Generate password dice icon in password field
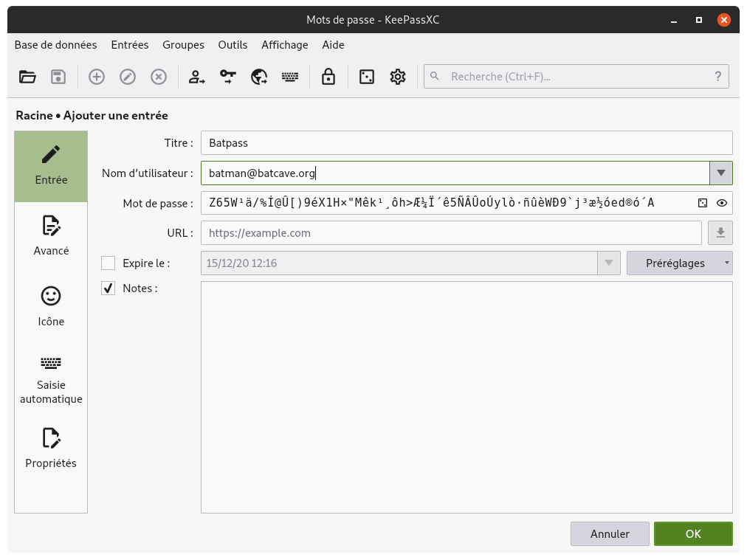The width and height of the screenshot is (747, 560). click(x=703, y=204)
